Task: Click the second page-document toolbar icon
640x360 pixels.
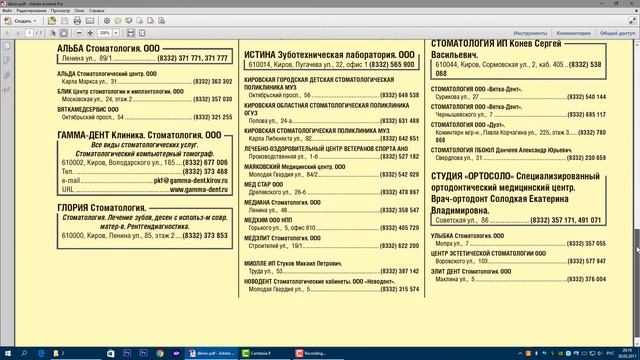Action: pyautogui.click(x=151, y=21)
